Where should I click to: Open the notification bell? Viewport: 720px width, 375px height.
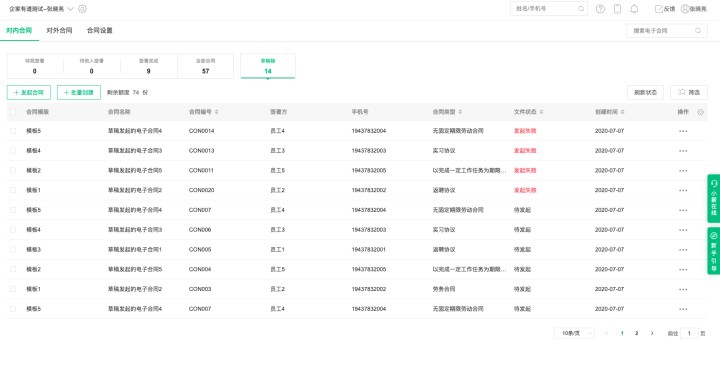[x=634, y=9]
